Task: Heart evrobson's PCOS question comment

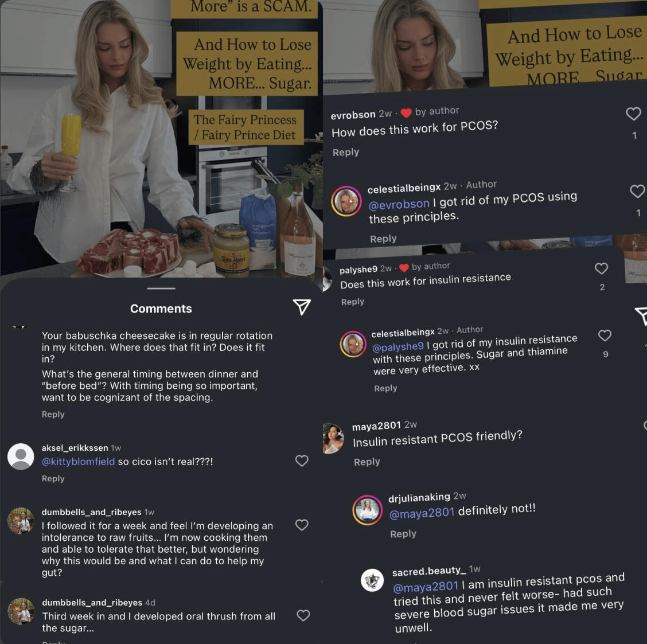Action: click(633, 114)
